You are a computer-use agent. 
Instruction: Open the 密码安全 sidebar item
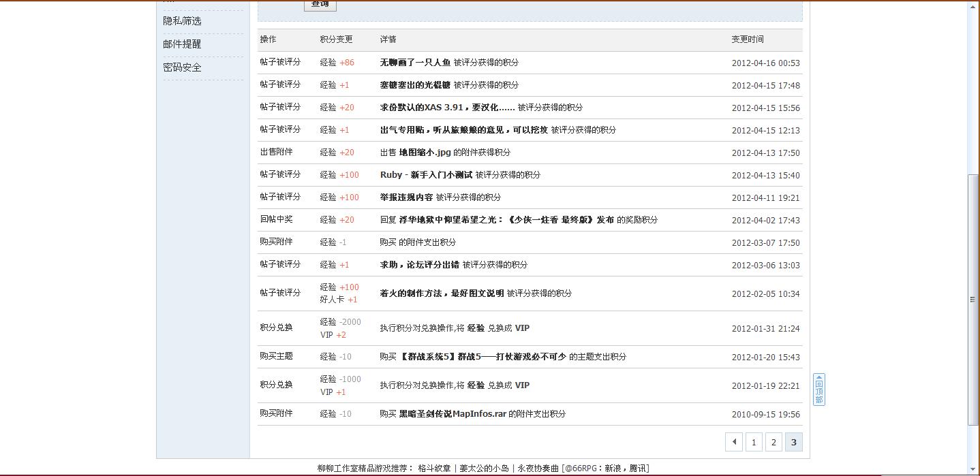point(182,67)
